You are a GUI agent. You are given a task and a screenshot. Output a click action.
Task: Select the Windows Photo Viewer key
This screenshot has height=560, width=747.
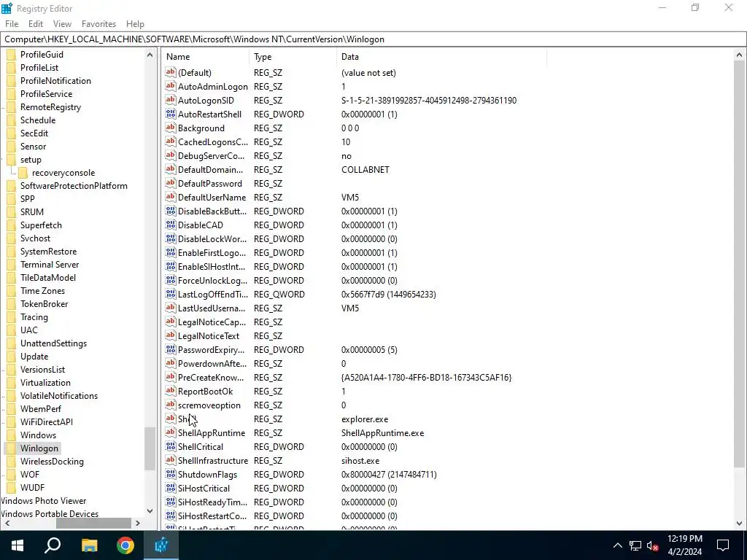point(43,500)
